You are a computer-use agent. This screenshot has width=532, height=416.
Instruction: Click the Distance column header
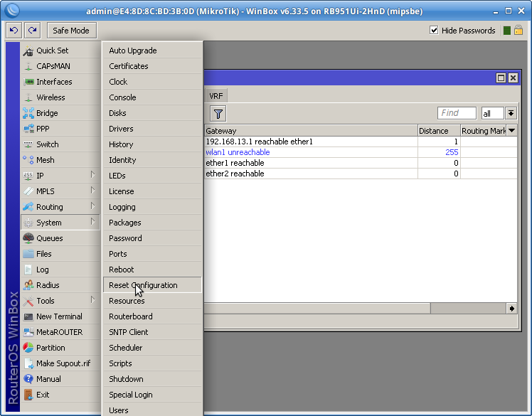coord(439,131)
